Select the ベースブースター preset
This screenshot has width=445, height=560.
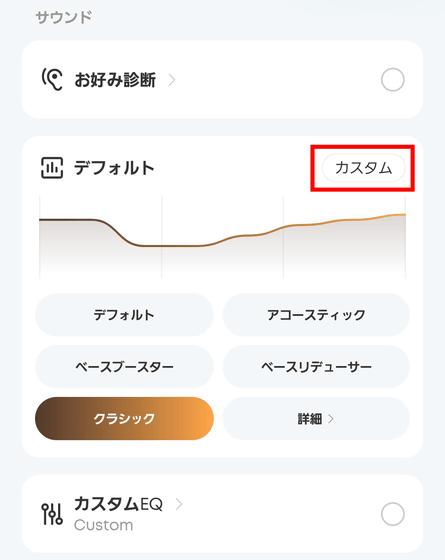coord(124,367)
